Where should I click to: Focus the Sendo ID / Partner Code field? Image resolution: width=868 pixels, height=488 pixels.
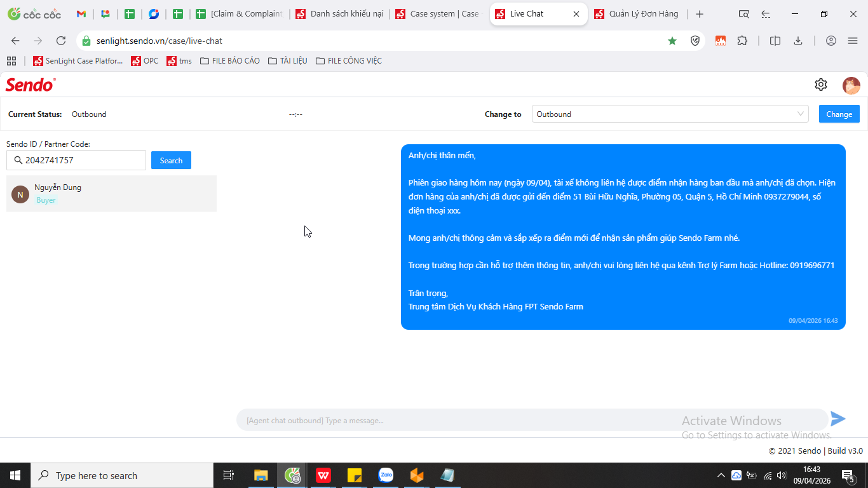76,160
